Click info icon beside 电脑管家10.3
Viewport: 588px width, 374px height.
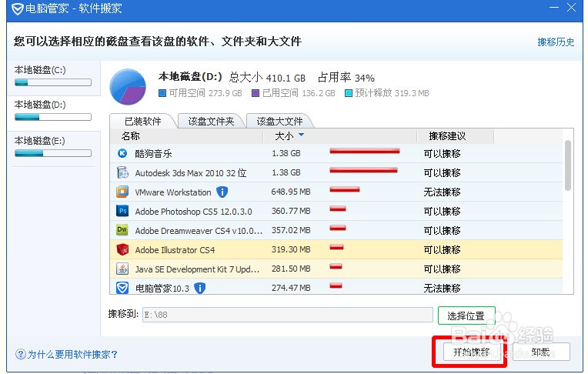pos(200,288)
